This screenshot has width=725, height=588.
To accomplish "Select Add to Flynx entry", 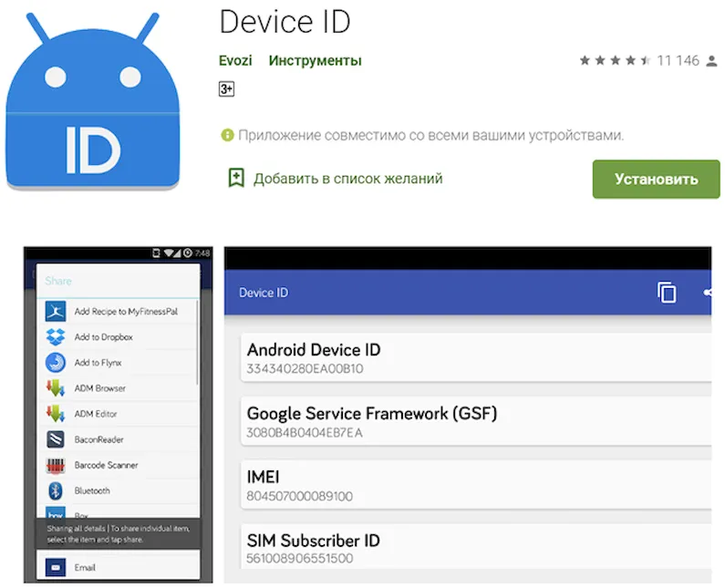I will pos(118,363).
